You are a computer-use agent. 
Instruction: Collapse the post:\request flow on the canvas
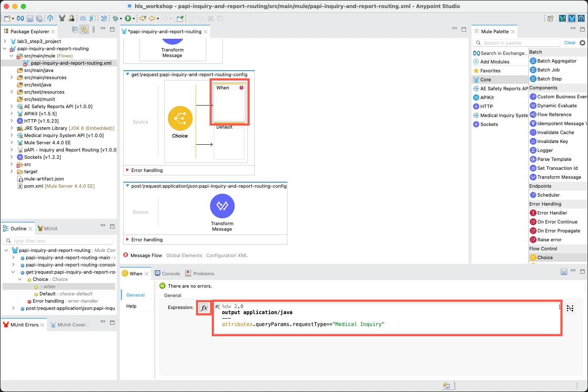128,186
